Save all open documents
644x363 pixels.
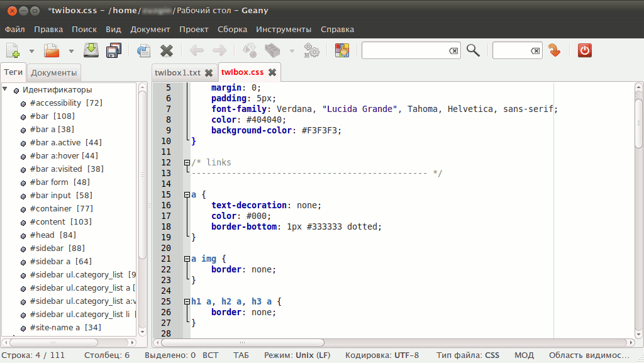(113, 50)
